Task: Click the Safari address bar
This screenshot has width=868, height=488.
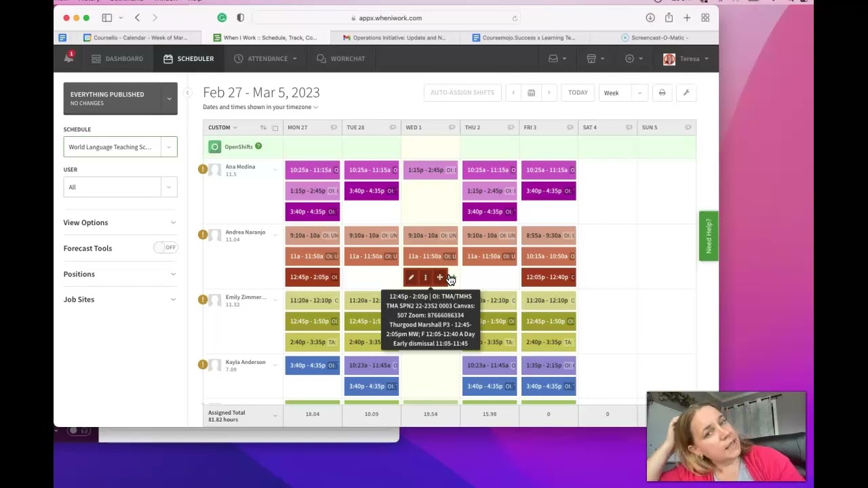Action: 387,18
